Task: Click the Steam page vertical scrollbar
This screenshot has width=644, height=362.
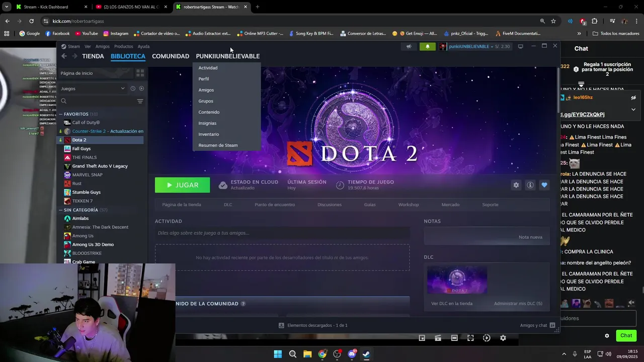Action: click(557, 89)
